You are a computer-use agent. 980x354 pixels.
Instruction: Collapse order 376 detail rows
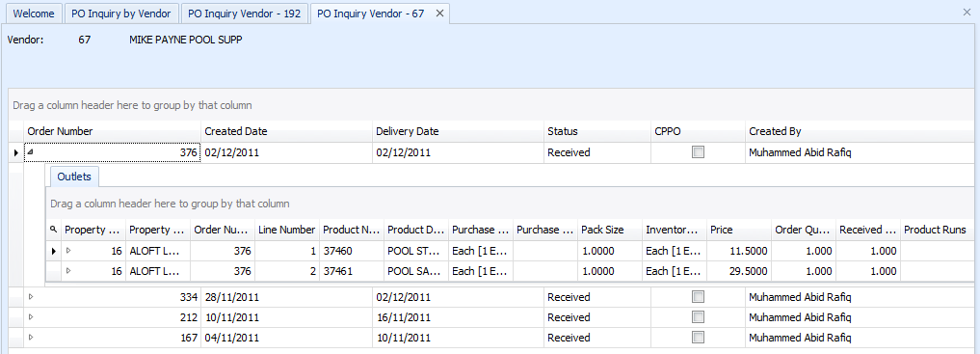coord(31,152)
